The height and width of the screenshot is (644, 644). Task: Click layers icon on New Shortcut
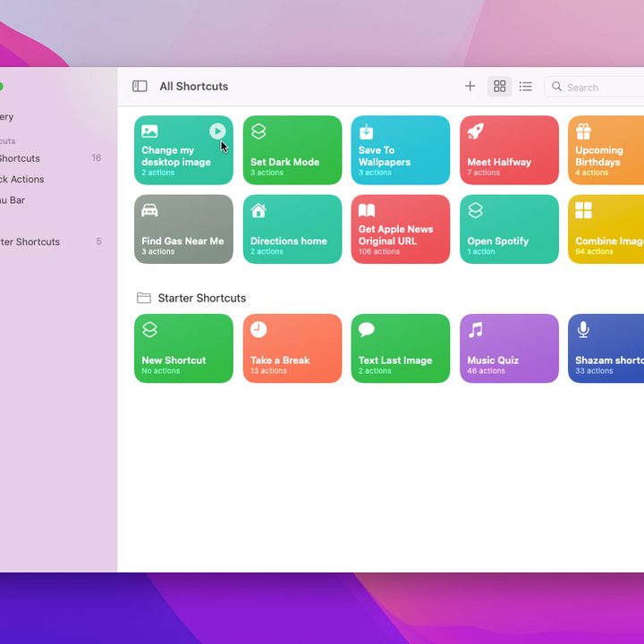point(149,329)
